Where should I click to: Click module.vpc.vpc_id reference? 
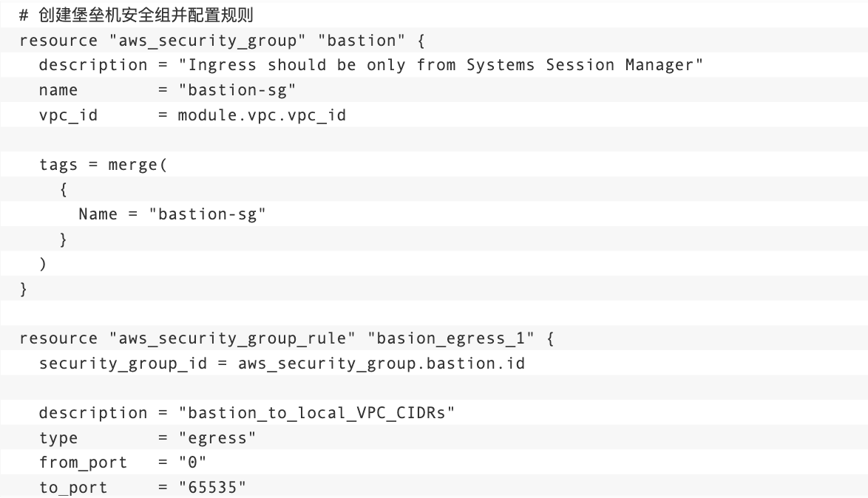262,115
